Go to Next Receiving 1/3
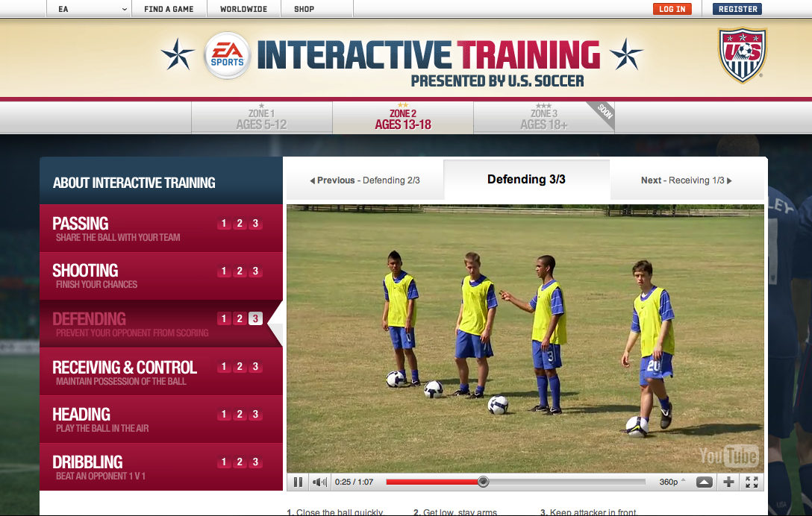 point(687,180)
